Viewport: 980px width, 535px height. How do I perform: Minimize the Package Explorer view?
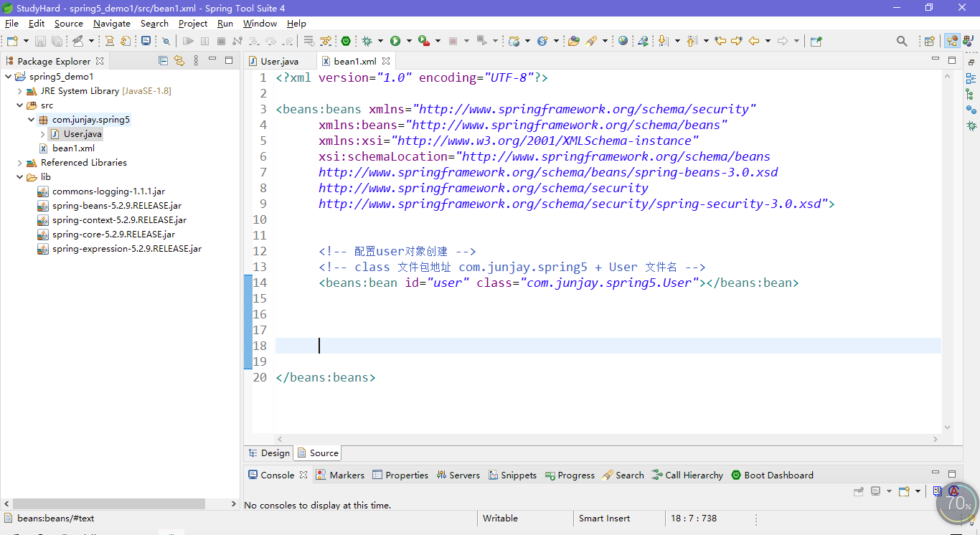pyautogui.click(x=213, y=60)
